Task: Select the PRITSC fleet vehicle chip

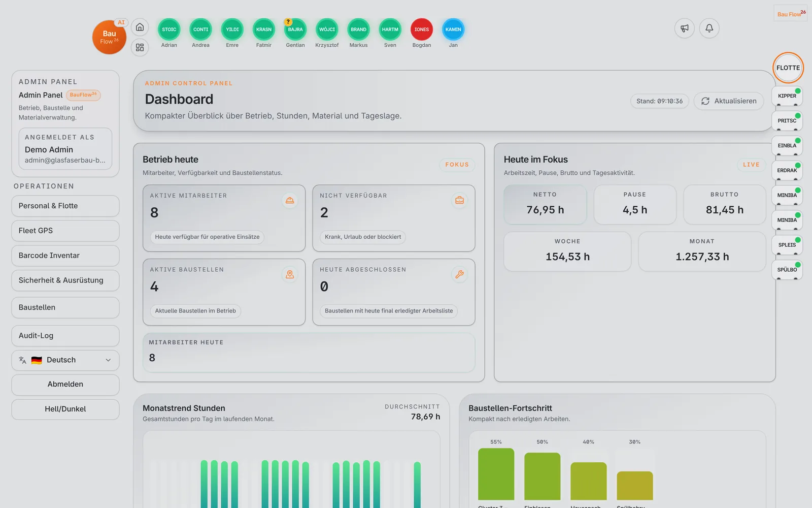Action: pos(787,121)
